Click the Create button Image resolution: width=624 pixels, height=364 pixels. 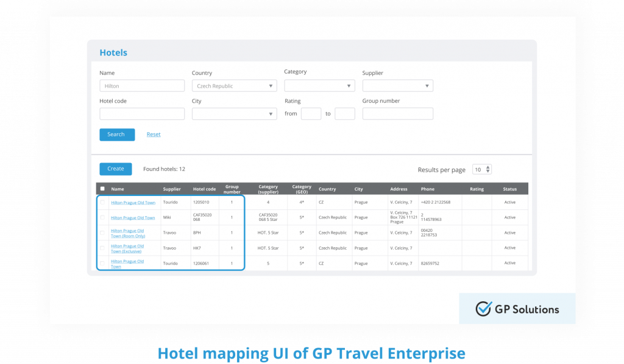point(115,169)
